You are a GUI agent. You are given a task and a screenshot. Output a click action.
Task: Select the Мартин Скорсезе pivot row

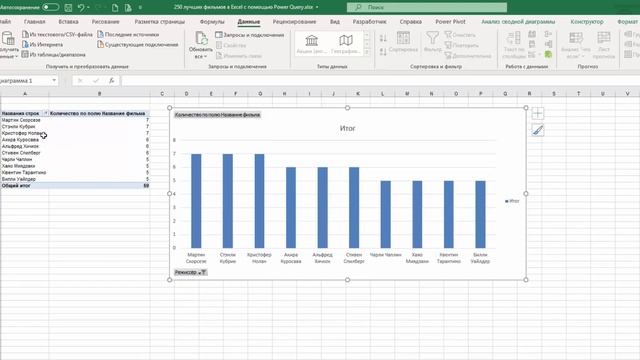point(21,120)
